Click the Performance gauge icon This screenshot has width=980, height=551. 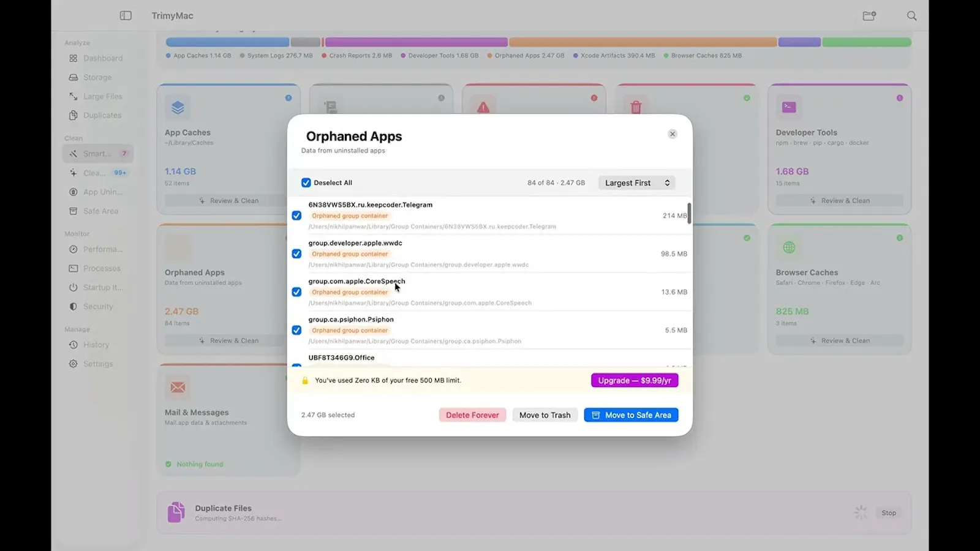73,249
